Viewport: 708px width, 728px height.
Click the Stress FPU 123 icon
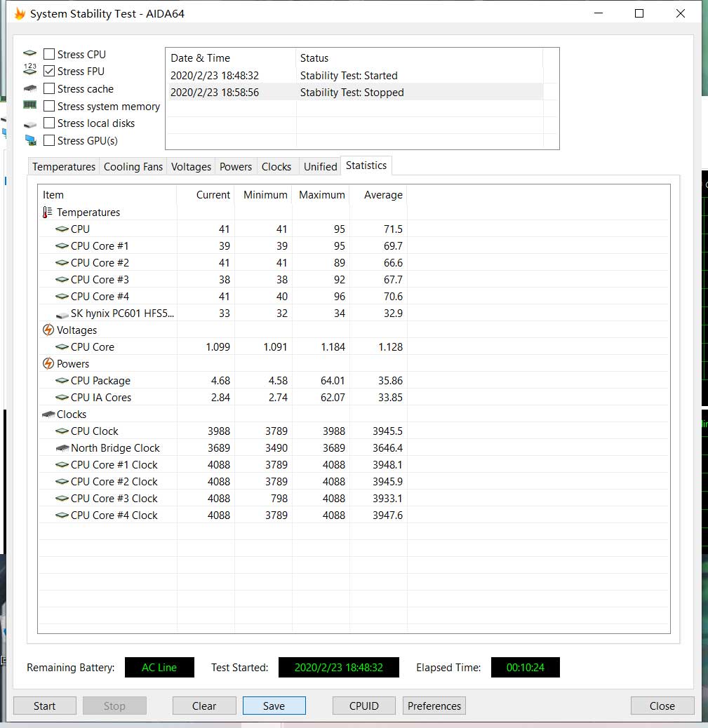point(29,70)
